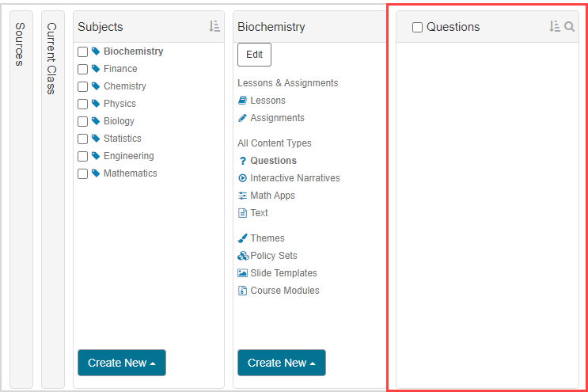
Task: Expand the Sources side panel
Action: point(21,44)
